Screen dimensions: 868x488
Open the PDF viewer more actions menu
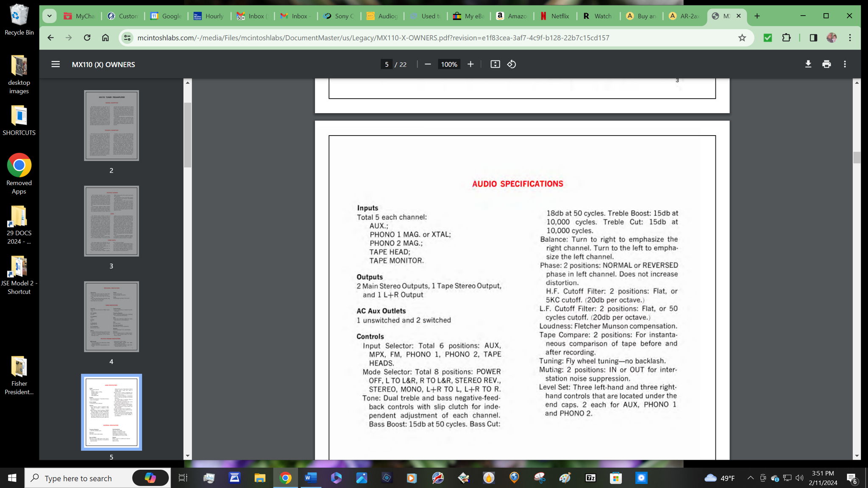click(845, 64)
